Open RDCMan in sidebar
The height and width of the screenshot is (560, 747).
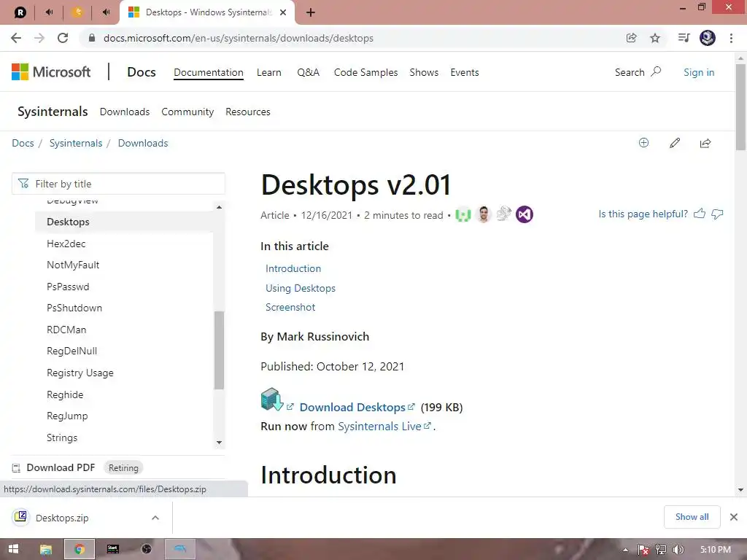point(66,330)
